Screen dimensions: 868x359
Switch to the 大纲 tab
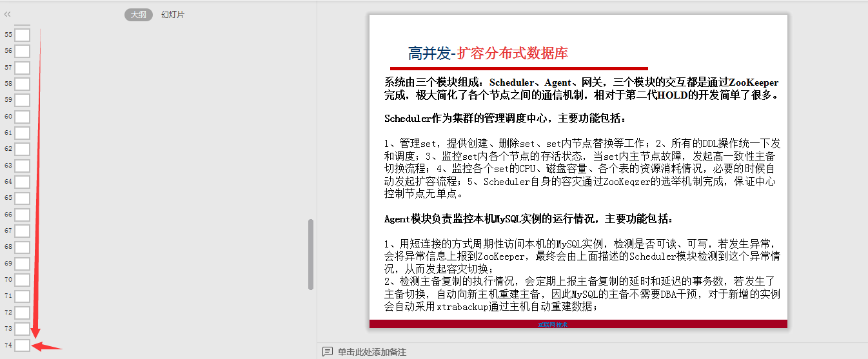coord(139,14)
